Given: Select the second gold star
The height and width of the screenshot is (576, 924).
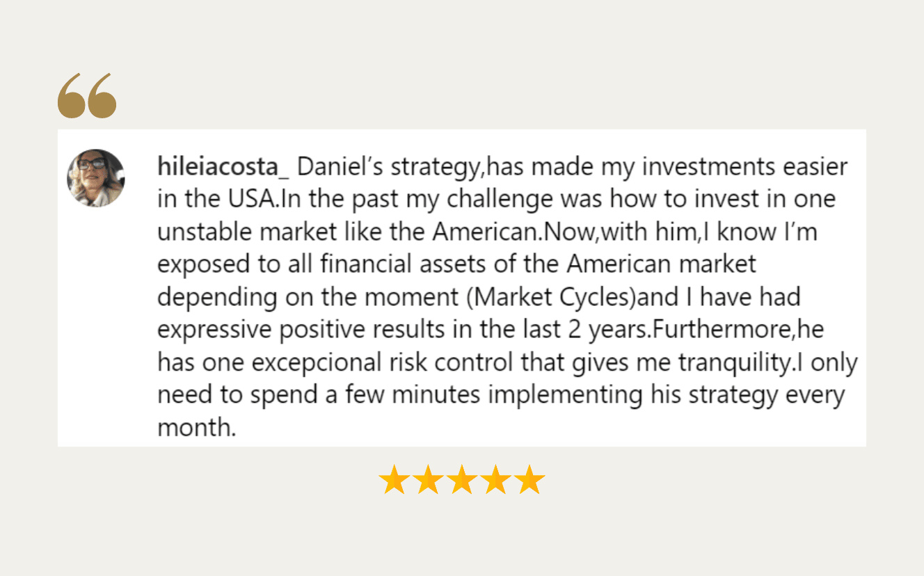Looking at the screenshot, I should tap(428, 480).
